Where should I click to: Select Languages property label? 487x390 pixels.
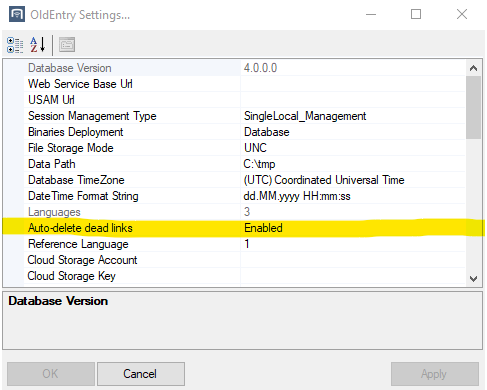tap(54, 212)
